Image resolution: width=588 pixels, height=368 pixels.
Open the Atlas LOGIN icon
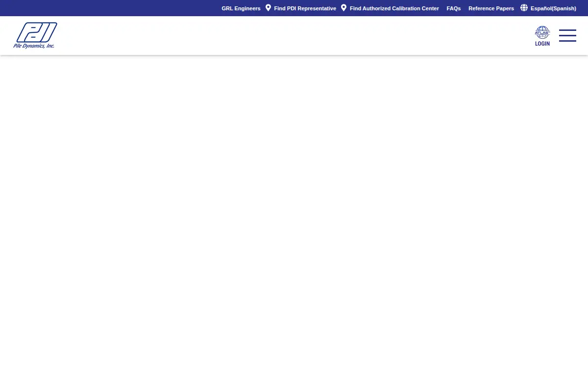click(x=542, y=36)
